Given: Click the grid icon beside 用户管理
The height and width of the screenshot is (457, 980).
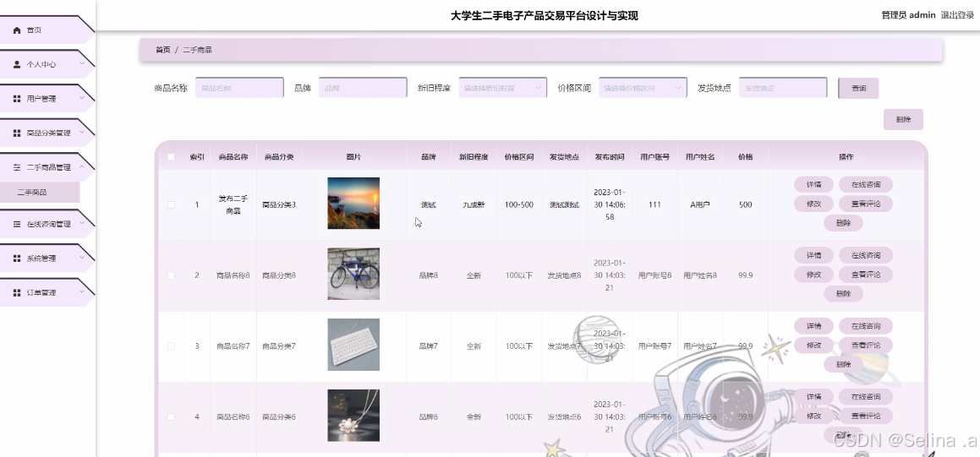Looking at the screenshot, I should 17,99.
